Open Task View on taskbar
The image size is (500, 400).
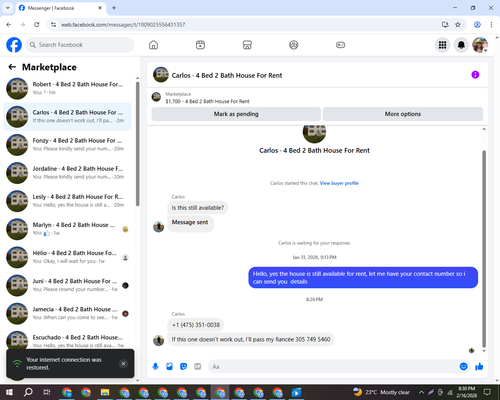(x=47, y=392)
